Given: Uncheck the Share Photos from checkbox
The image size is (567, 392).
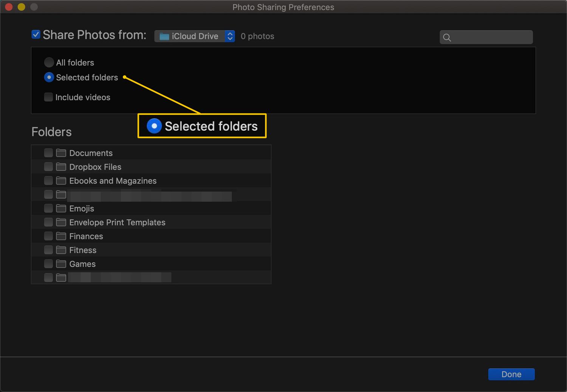Looking at the screenshot, I should [x=36, y=35].
